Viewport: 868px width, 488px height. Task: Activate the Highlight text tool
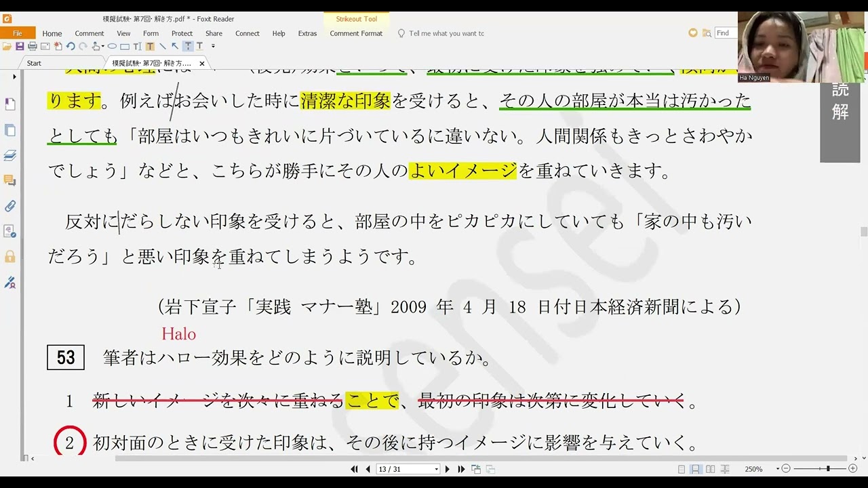click(150, 46)
